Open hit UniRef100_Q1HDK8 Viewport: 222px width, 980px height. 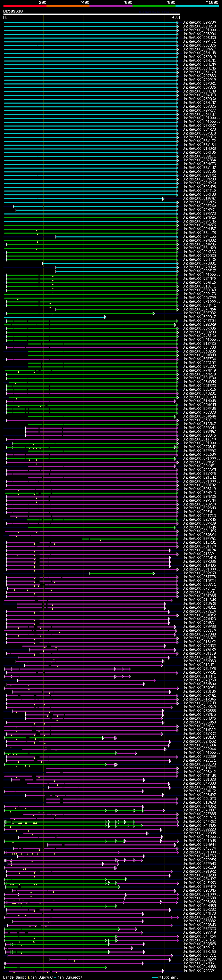click(x=199, y=149)
